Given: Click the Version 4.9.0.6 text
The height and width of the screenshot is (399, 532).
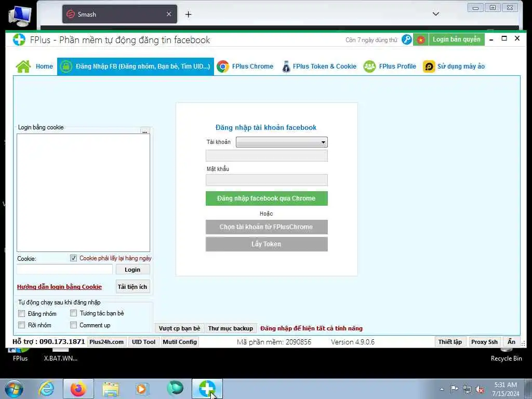Looking at the screenshot, I should 353,342.
